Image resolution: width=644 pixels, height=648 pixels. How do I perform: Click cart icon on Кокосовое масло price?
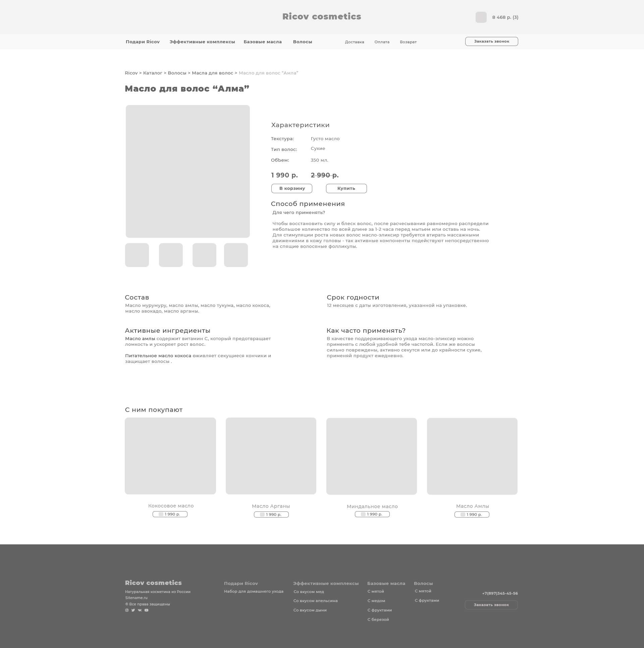pos(161,514)
